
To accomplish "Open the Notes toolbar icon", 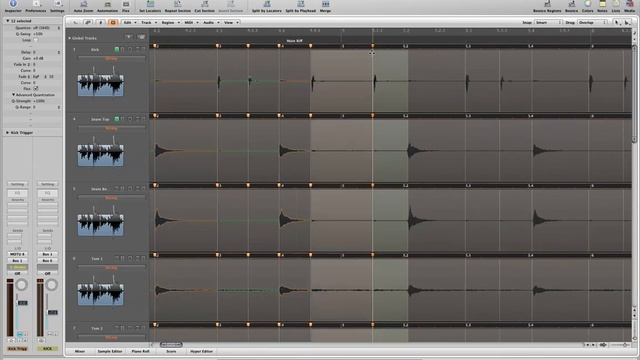I will [602, 4].
